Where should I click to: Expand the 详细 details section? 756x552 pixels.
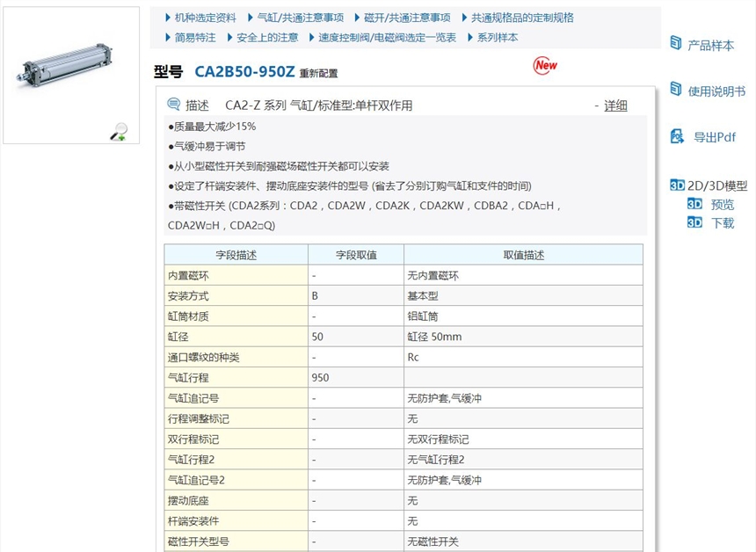[616, 105]
